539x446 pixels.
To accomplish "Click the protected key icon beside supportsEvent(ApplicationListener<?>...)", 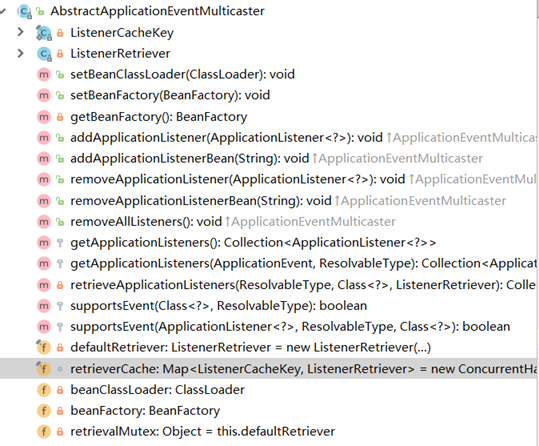I will pyautogui.click(x=60, y=327).
